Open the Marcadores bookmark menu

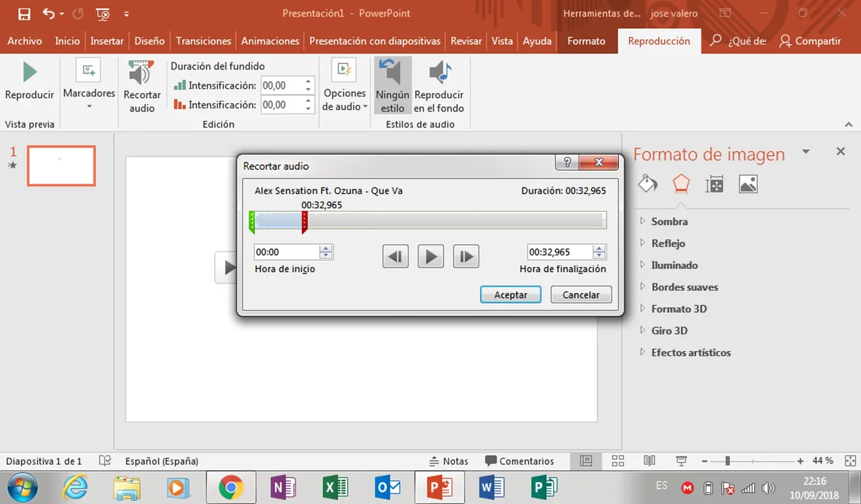pyautogui.click(x=89, y=85)
